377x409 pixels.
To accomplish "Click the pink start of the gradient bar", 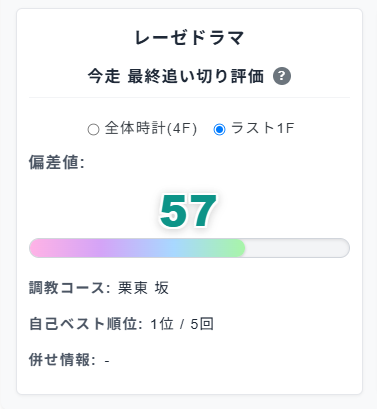I will pos(42,248).
